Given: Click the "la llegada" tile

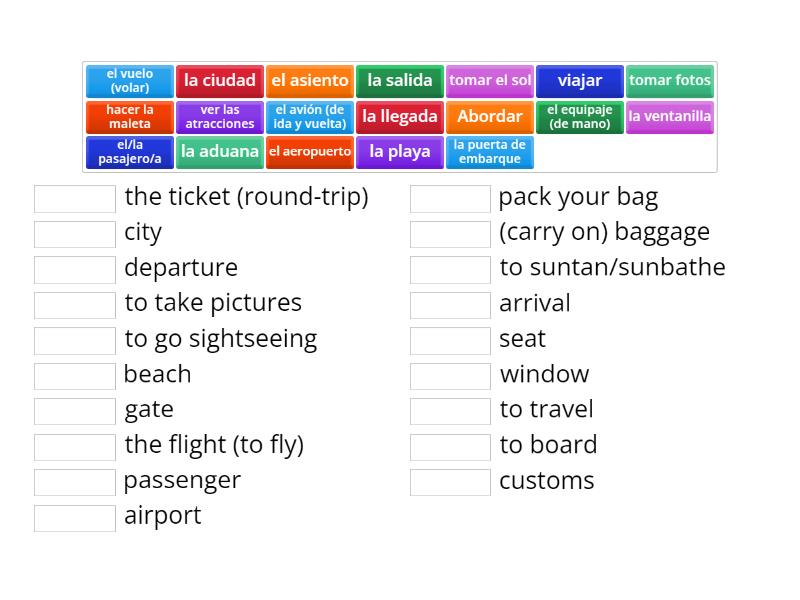Looking at the screenshot, I should 400,117.
